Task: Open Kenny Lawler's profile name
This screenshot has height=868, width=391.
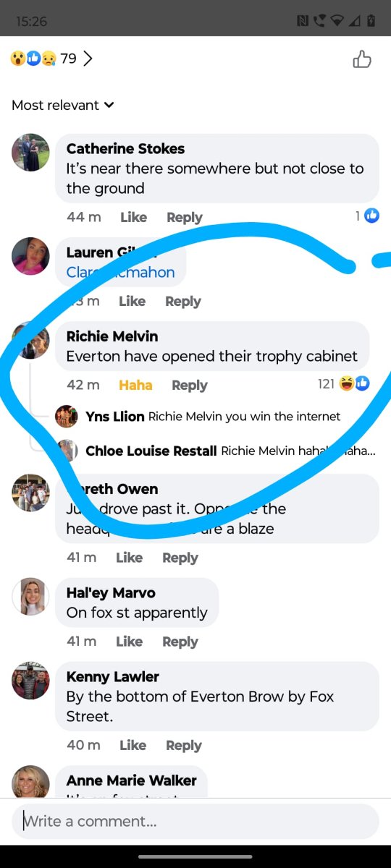Action: tap(113, 676)
